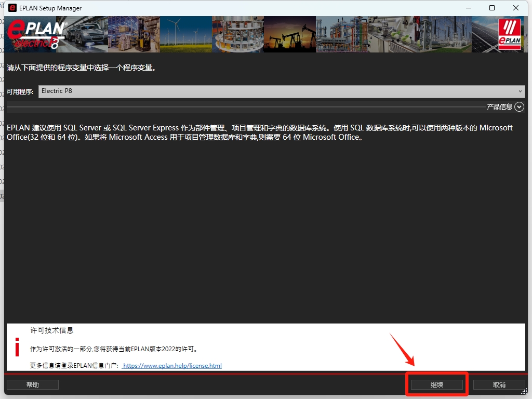The height and width of the screenshot is (399, 532).
Task: Maximize the EPLAN Setup Manager window
Action: pyautogui.click(x=492, y=8)
